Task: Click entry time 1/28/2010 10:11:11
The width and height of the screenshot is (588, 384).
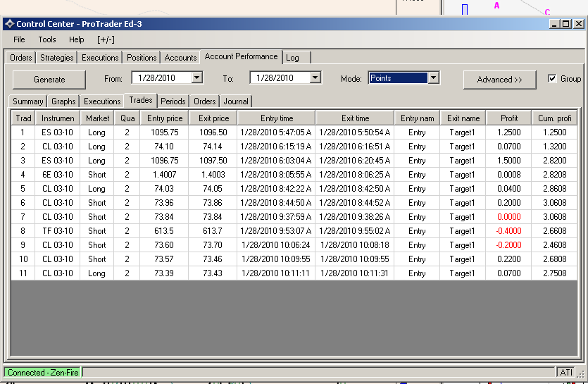Action: (x=275, y=273)
